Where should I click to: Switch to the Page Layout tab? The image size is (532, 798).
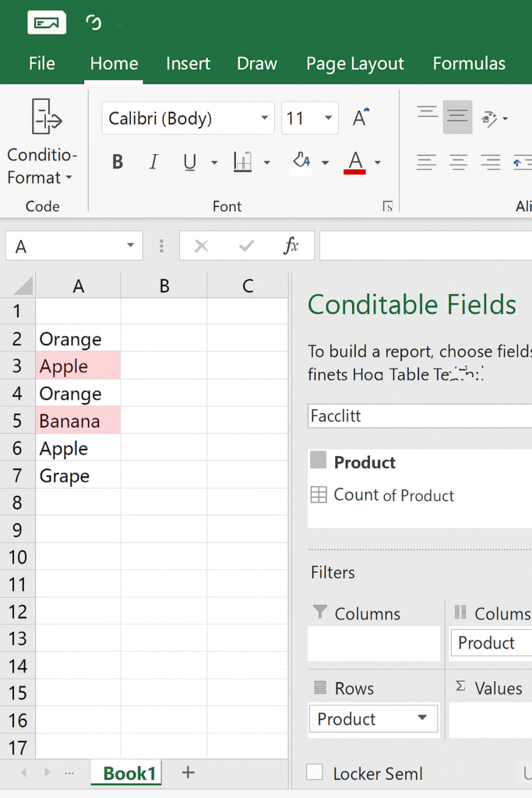point(354,64)
